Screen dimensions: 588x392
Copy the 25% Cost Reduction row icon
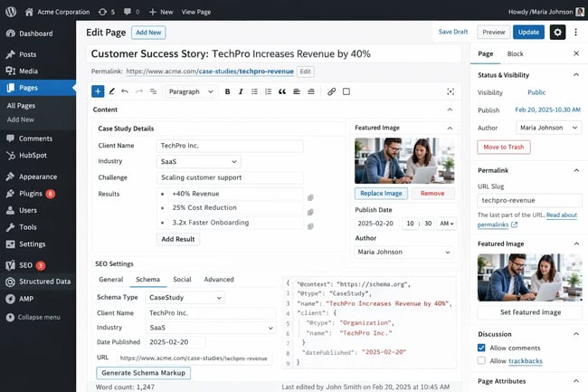(x=310, y=212)
